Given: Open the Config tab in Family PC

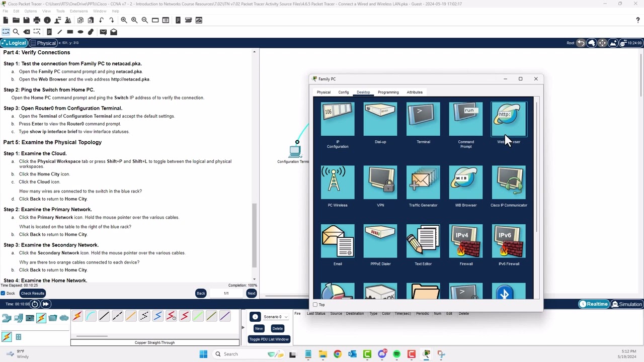Looking at the screenshot, I should [x=344, y=92].
